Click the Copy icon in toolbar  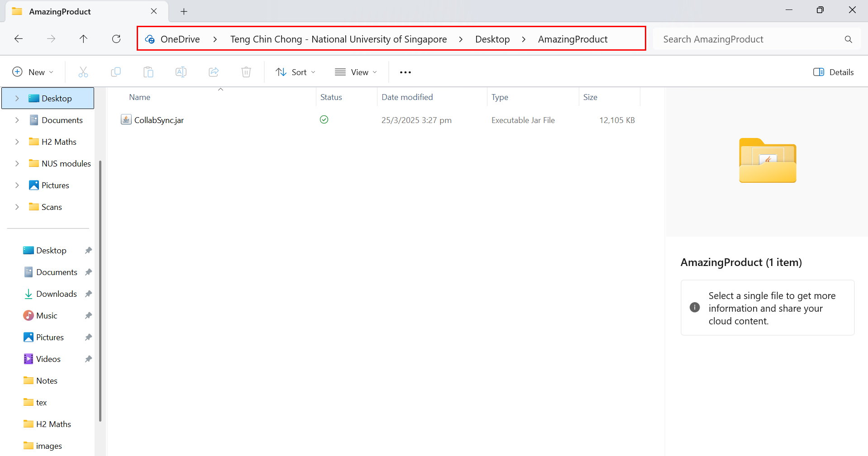[116, 72]
